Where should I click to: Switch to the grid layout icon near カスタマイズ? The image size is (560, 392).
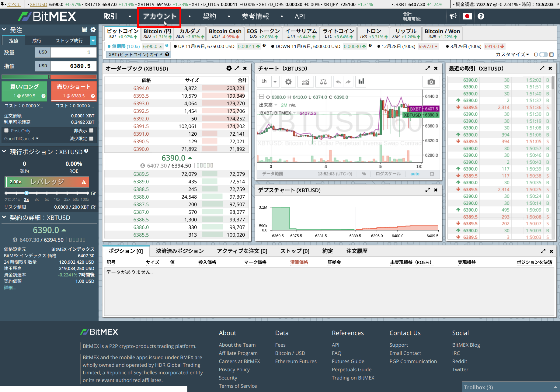click(551, 54)
